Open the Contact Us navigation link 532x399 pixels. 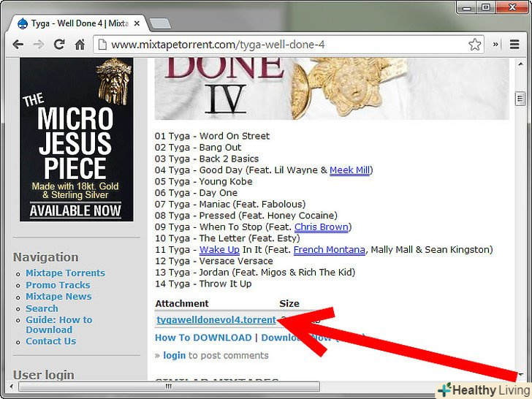point(51,341)
